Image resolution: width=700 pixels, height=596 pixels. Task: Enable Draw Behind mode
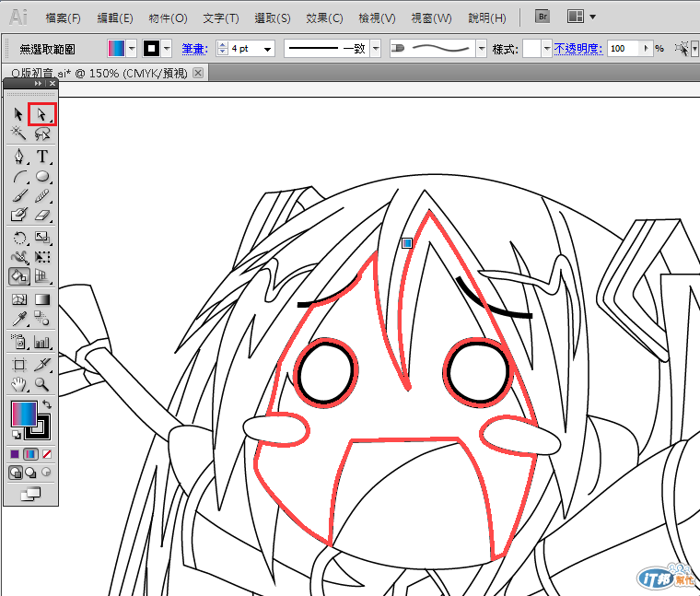(x=30, y=473)
